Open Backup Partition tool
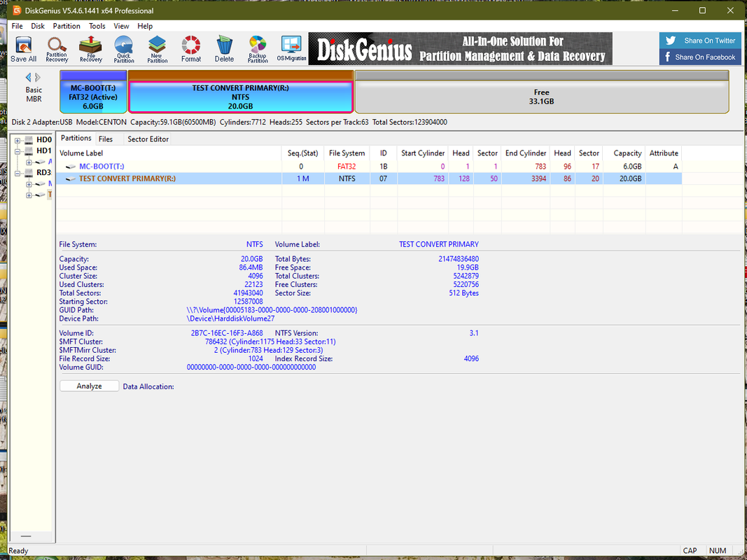Screen dimensions: 747x560 tap(258, 49)
